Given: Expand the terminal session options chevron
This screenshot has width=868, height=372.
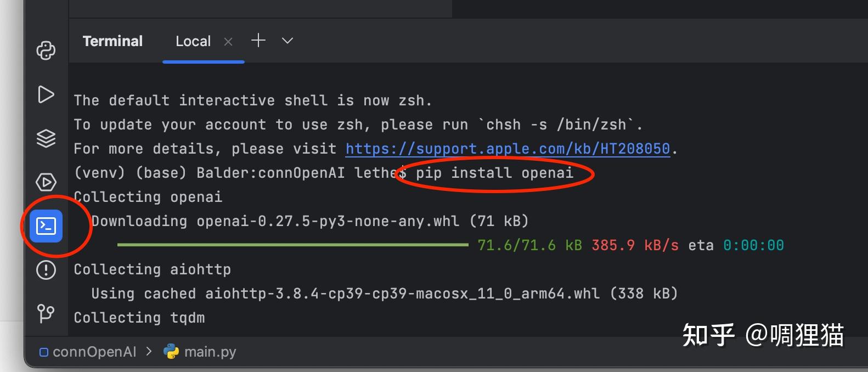Looking at the screenshot, I should click(288, 41).
